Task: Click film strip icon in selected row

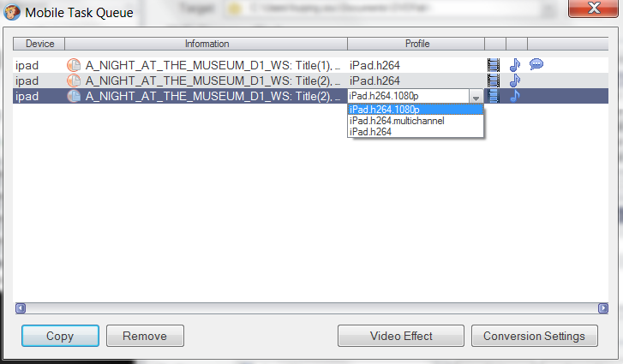Action: pyautogui.click(x=494, y=96)
